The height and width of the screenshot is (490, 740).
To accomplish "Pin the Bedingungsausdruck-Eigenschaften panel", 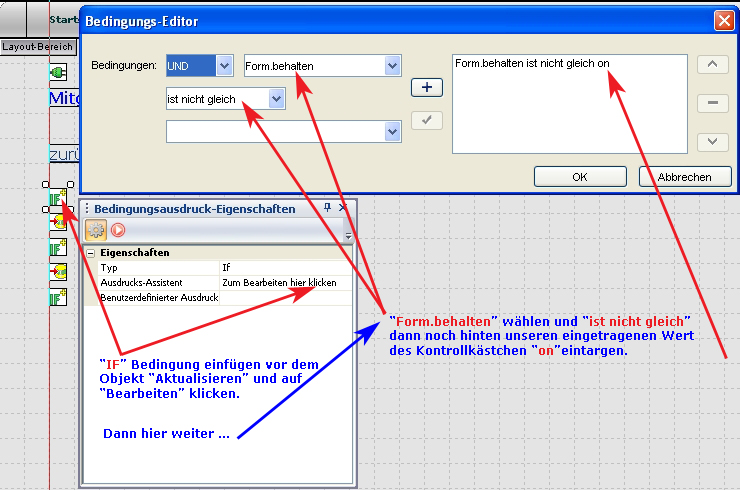I will (x=327, y=208).
